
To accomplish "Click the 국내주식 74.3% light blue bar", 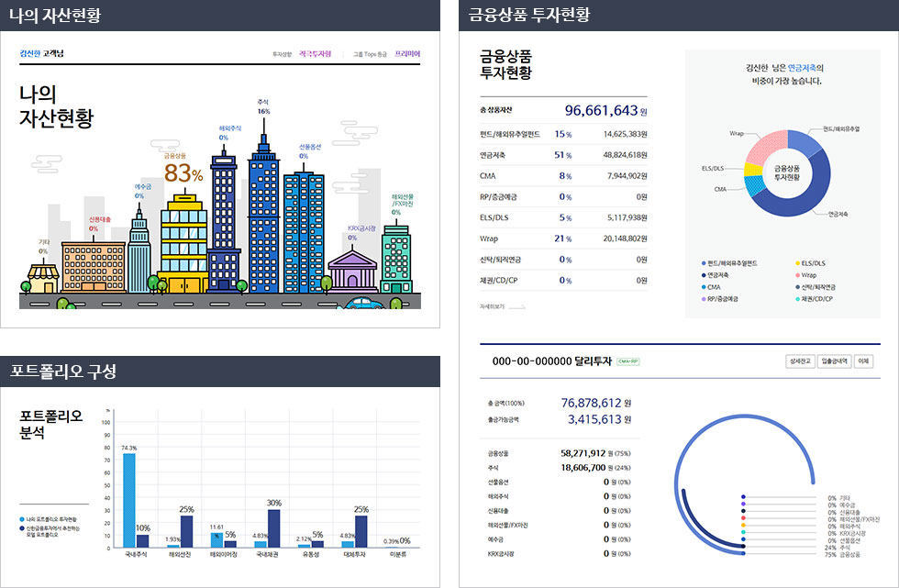I will (128, 500).
